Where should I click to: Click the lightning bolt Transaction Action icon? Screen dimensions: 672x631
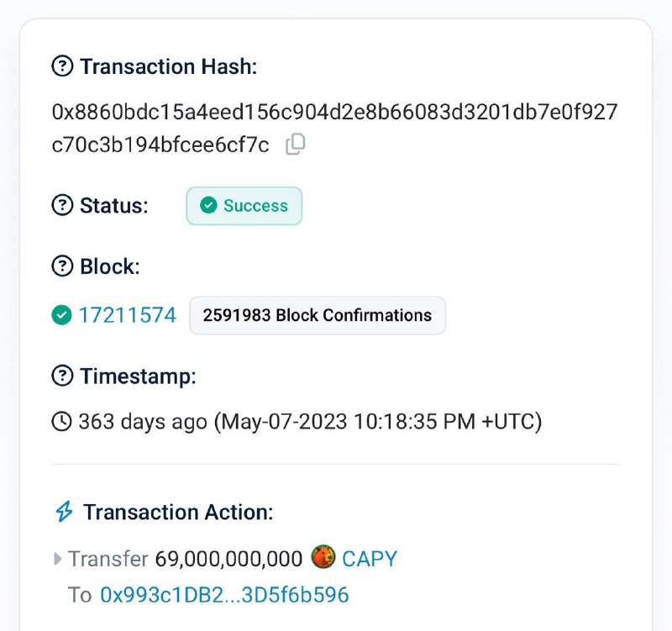pos(65,512)
